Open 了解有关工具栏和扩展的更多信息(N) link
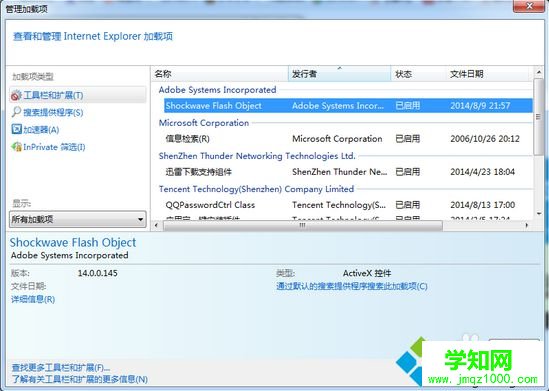The height and width of the screenshot is (391, 549). point(80,379)
